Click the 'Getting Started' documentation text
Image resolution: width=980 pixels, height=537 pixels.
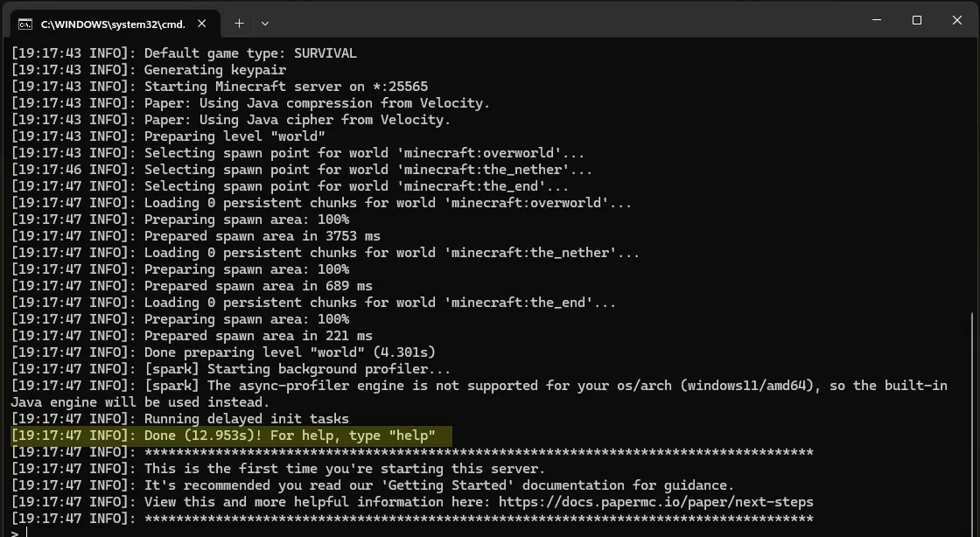coord(454,485)
